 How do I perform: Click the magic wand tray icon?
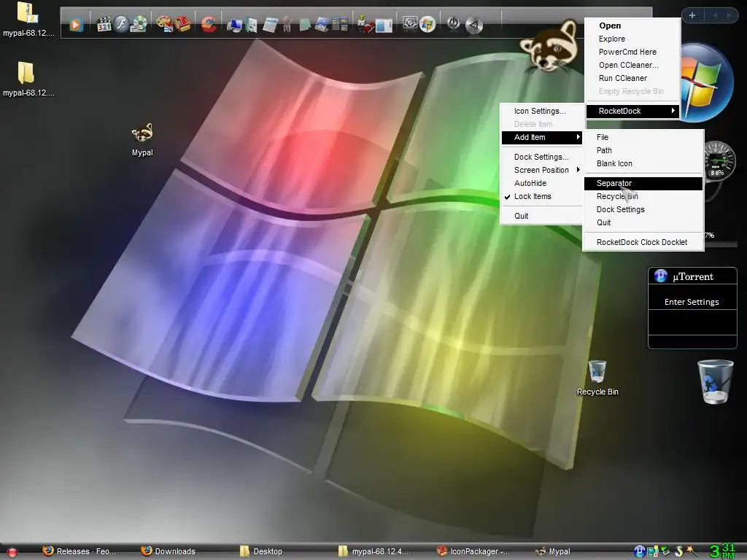(x=691, y=551)
